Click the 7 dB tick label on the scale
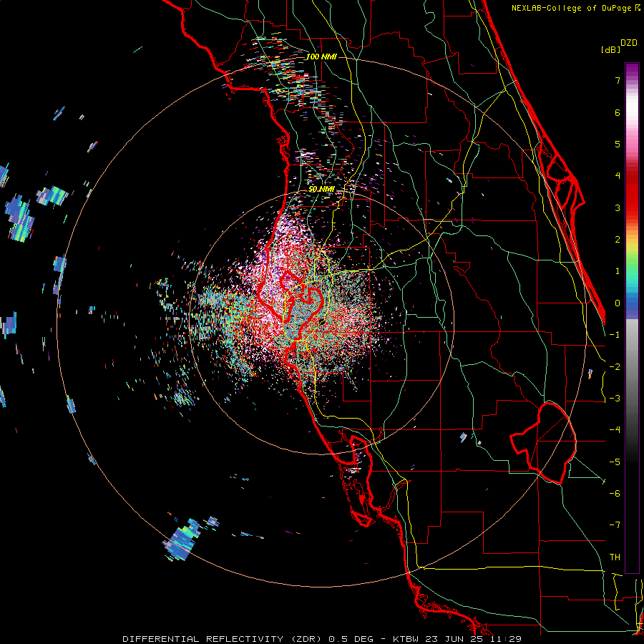 point(618,80)
